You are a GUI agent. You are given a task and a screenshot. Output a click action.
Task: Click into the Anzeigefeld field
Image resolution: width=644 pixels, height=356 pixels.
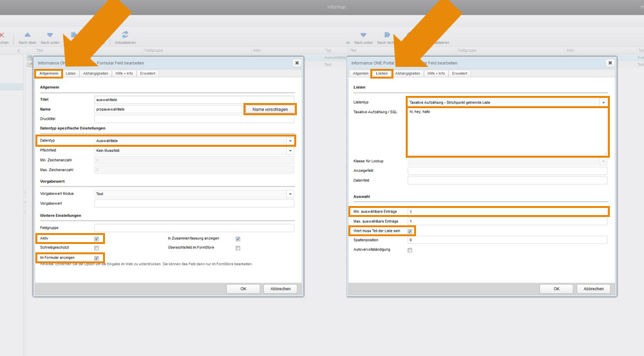pyautogui.click(x=507, y=171)
